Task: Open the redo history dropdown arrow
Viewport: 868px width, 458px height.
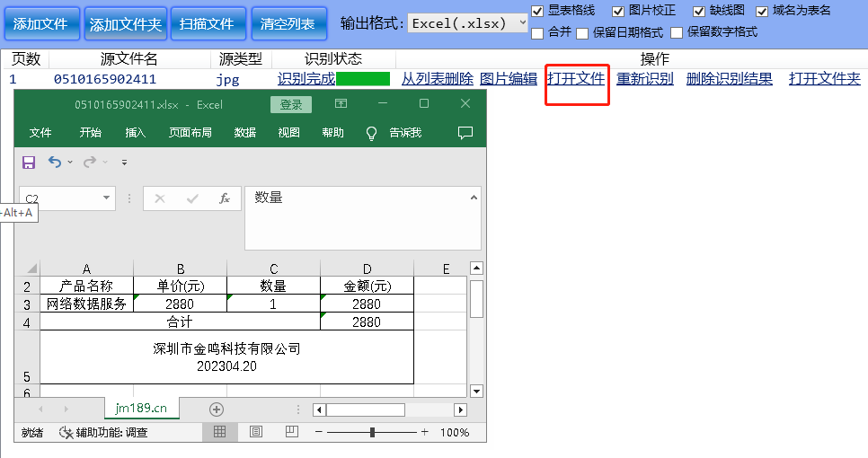Action: tap(105, 162)
